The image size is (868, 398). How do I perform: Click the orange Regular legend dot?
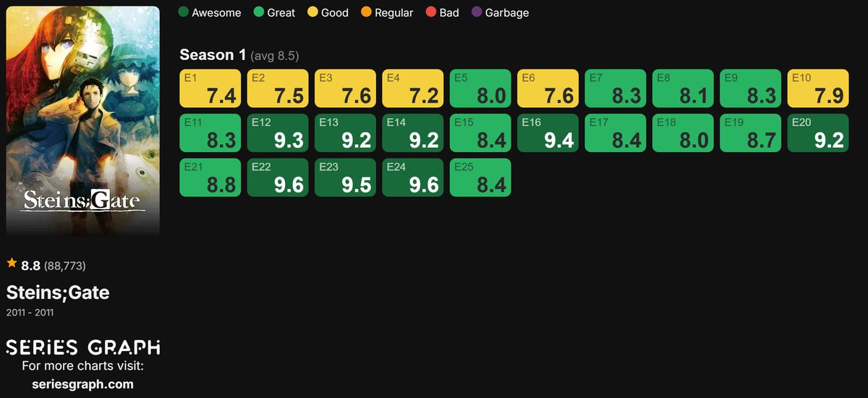tap(366, 12)
